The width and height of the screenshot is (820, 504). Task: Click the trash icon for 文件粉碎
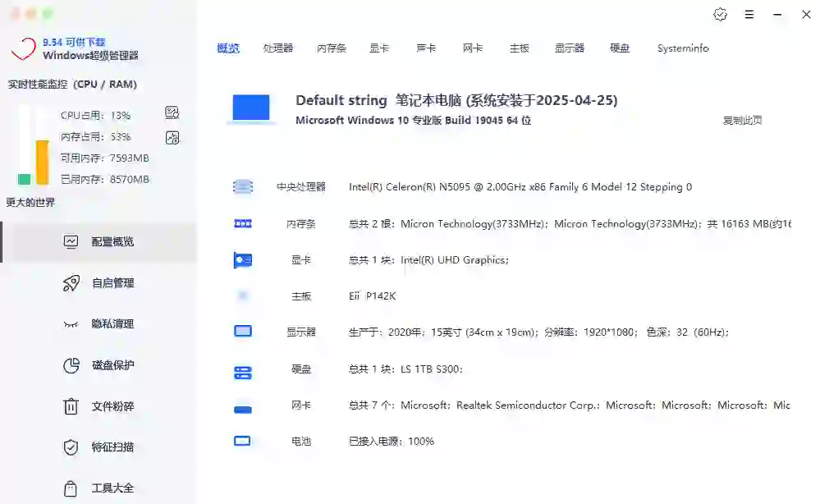[71, 406]
